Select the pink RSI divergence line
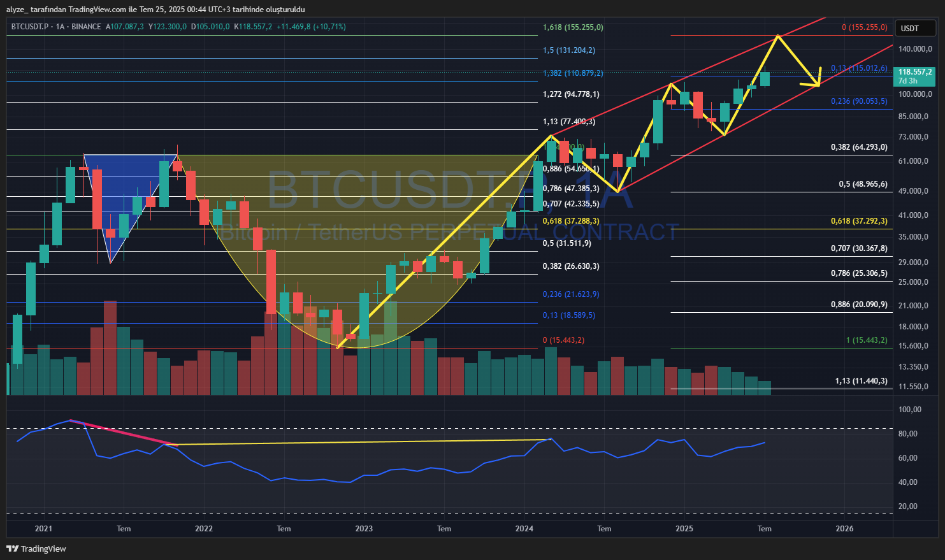 point(121,432)
